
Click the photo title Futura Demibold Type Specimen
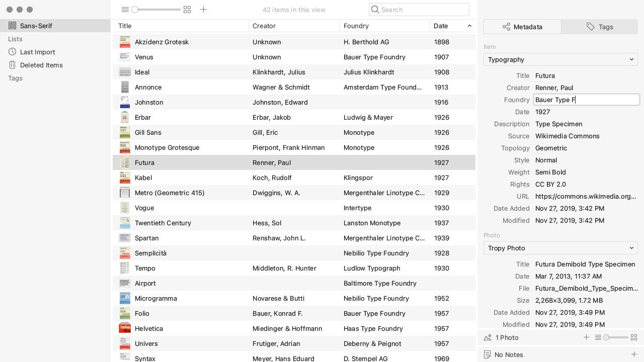click(x=585, y=264)
